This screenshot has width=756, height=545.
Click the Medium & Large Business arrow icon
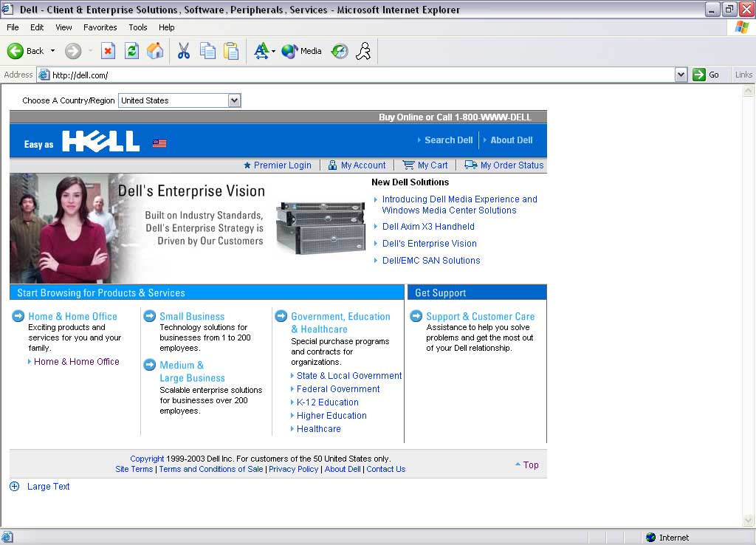(150, 365)
